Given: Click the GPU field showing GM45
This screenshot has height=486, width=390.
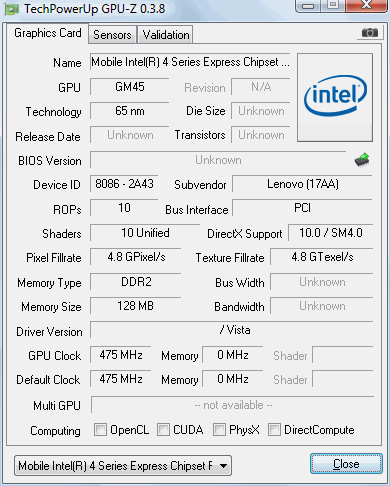Looking at the screenshot, I should (130, 87).
